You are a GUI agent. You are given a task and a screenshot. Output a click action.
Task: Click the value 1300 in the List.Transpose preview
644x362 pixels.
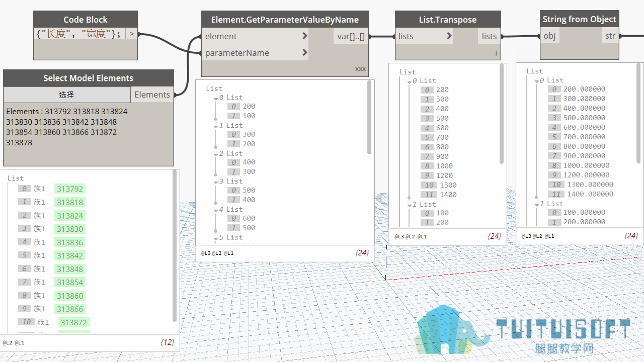448,185
